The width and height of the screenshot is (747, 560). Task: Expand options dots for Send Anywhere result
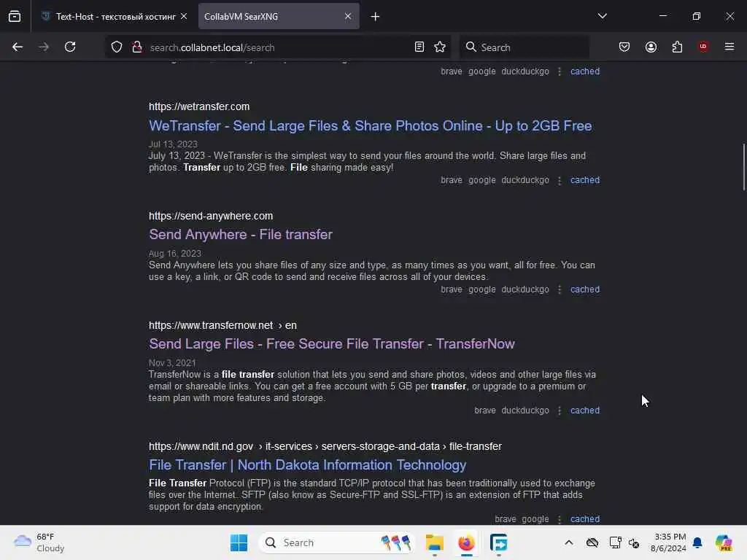click(x=560, y=289)
